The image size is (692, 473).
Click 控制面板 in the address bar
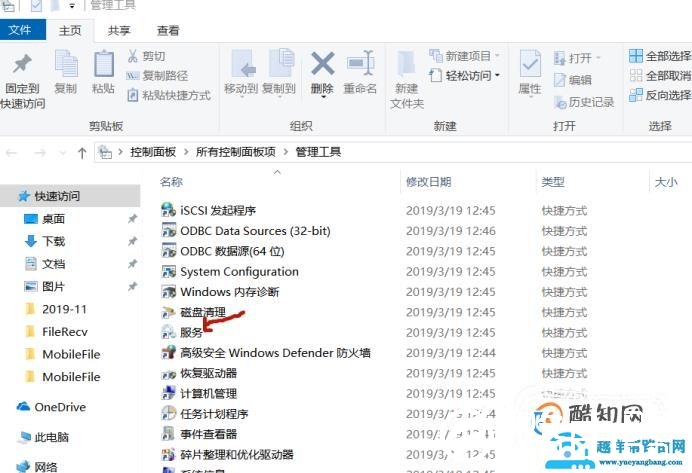[x=153, y=152]
